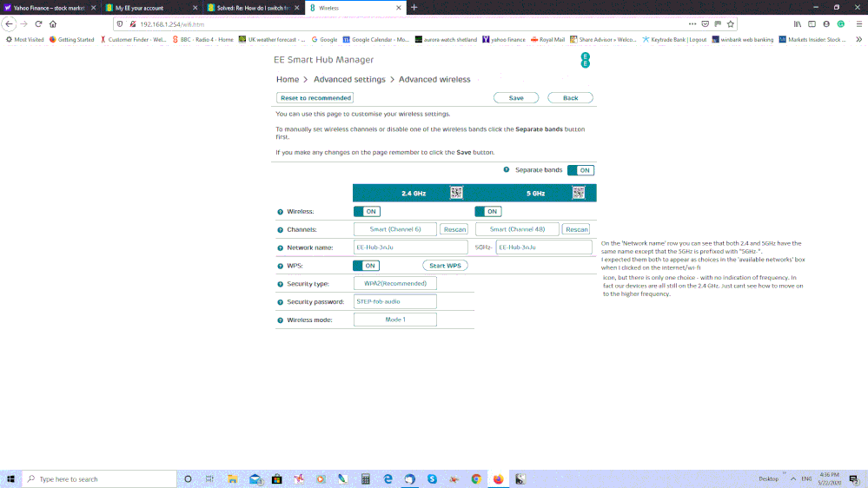Click the Back button

570,98
